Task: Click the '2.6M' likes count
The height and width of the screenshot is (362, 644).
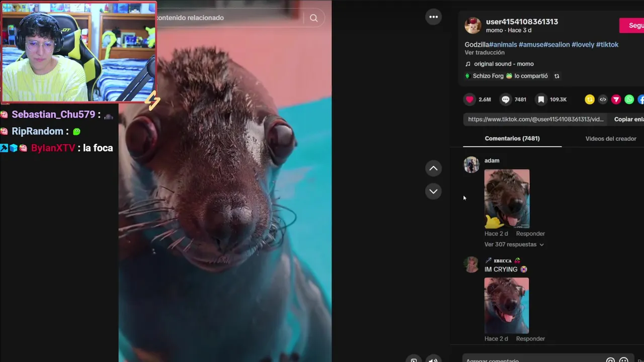Action: [x=485, y=100]
